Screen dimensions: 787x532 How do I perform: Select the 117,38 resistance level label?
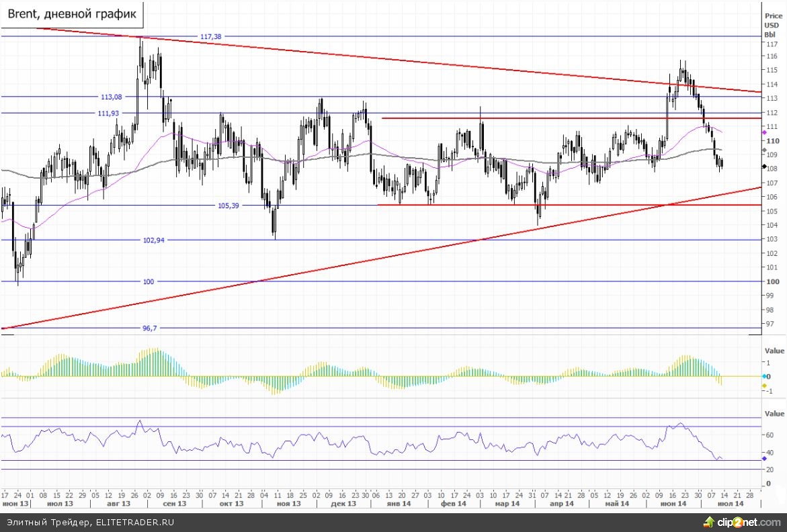click(x=210, y=36)
